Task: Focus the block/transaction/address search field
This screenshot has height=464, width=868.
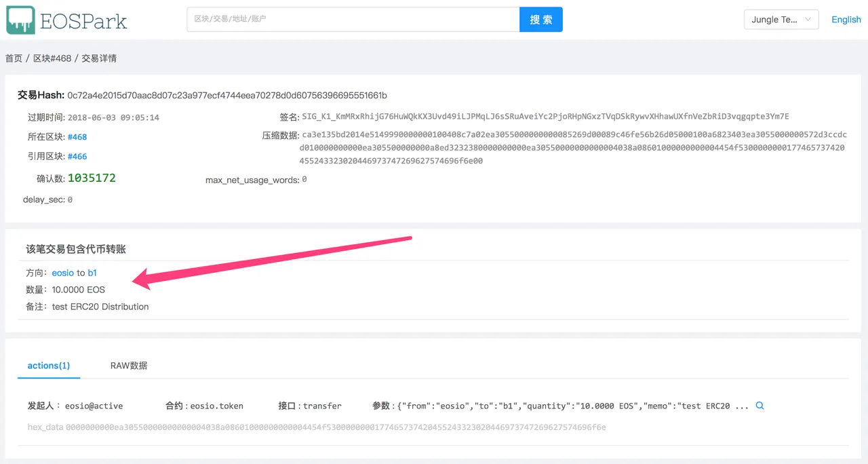Action: [353, 19]
